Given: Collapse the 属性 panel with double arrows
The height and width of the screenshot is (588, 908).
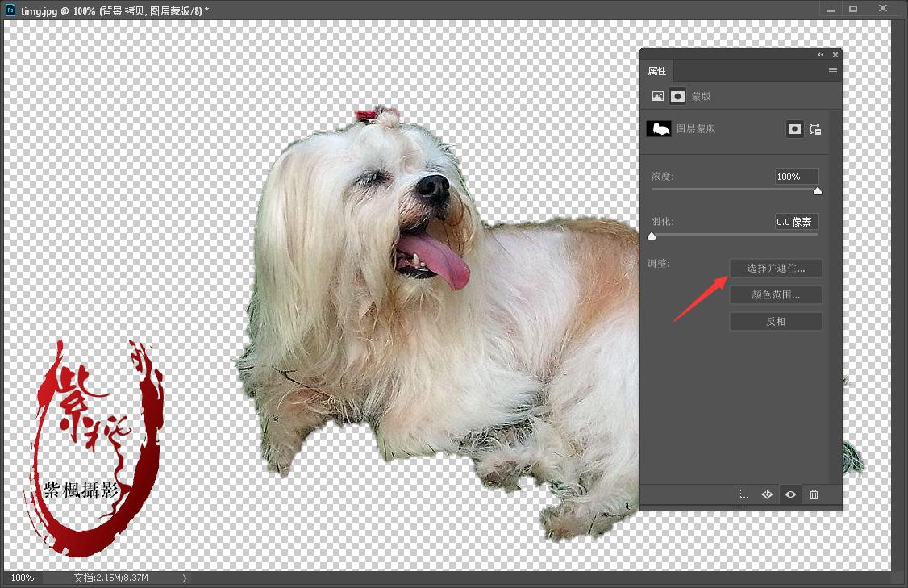Looking at the screenshot, I should pyautogui.click(x=821, y=55).
